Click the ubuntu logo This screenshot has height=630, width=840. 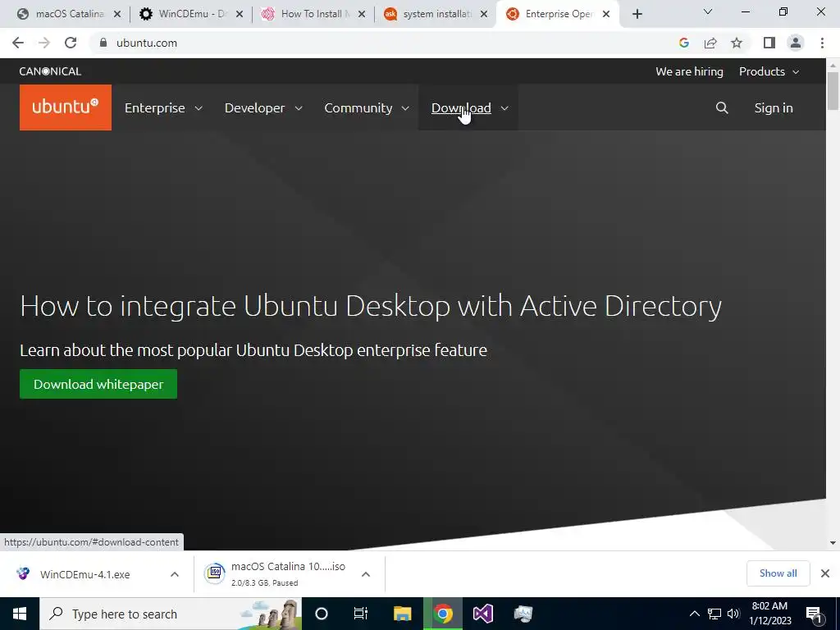point(66,107)
